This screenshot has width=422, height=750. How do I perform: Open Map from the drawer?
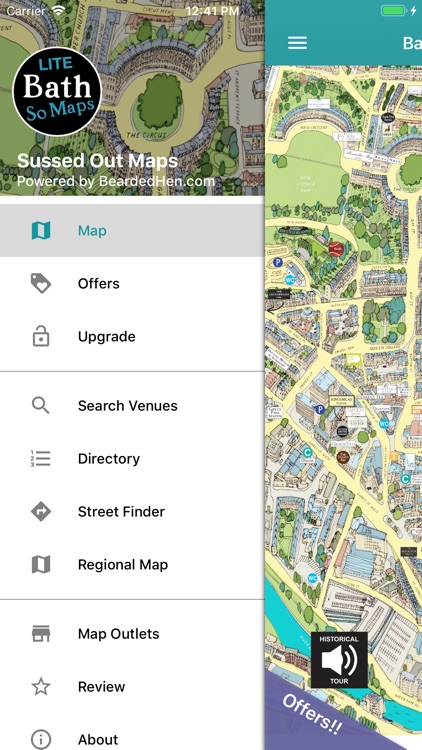coord(132,231)
